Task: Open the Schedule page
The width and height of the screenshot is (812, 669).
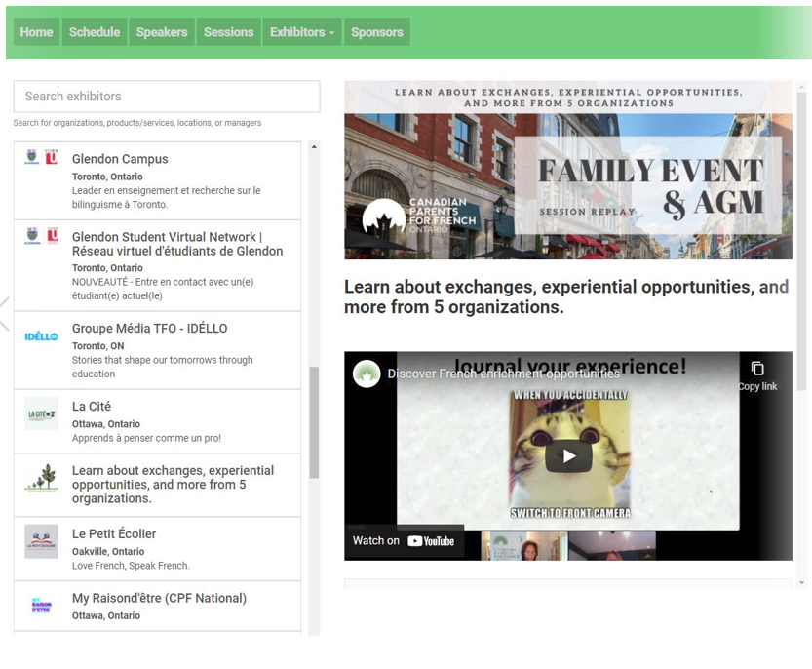Action: (x=95, y=32)
